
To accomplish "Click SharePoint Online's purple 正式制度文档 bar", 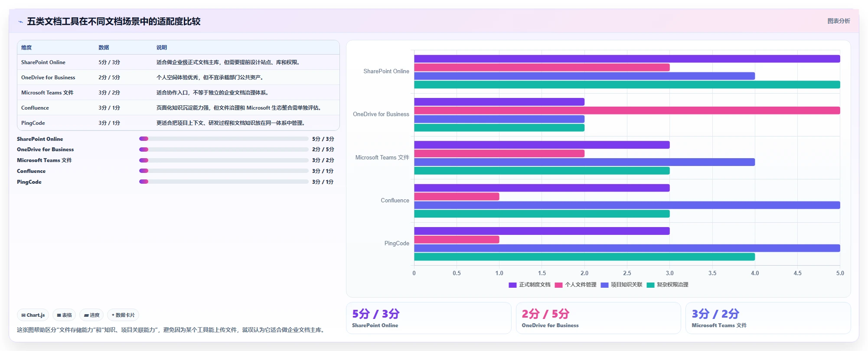I will coord(627,59).
